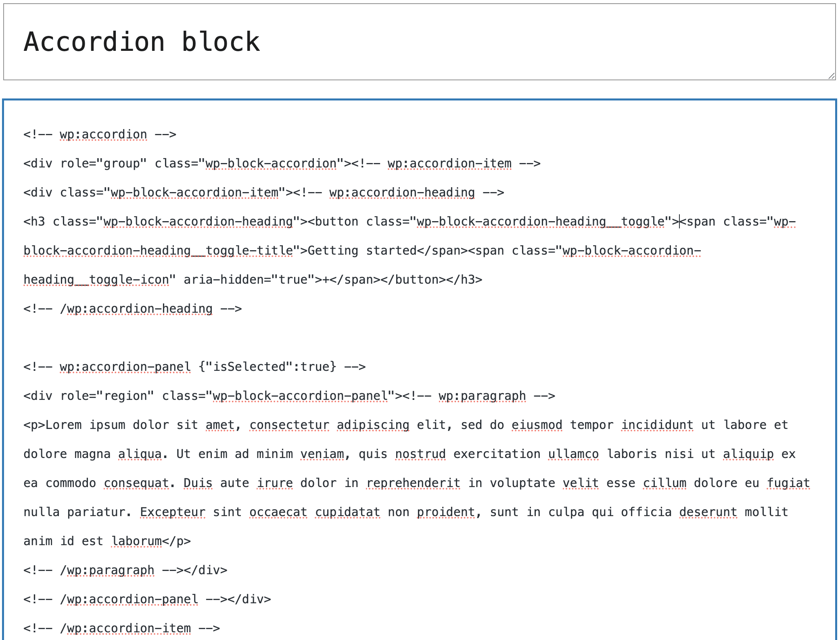Screen dimensions: 840x640
Task: Click the isSelected true attribute text
Action: 266,366
